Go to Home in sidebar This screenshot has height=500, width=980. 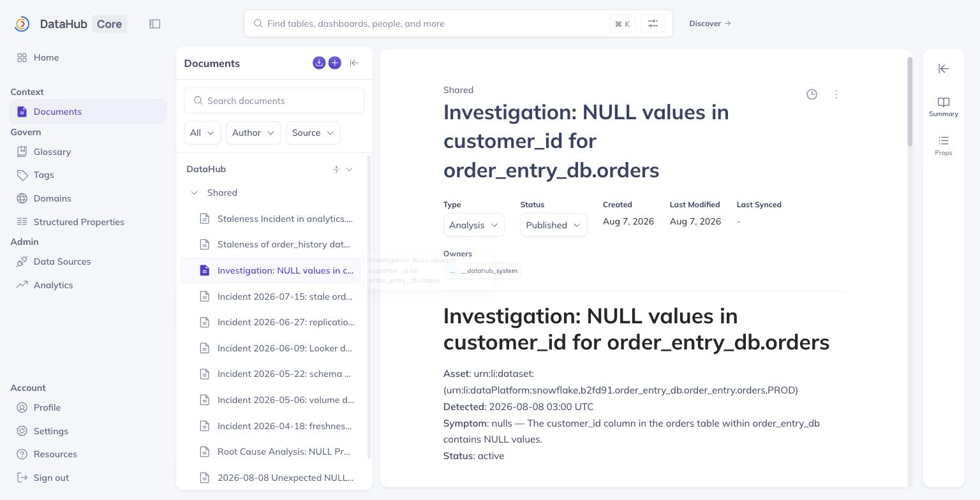[x=88, y=57]
